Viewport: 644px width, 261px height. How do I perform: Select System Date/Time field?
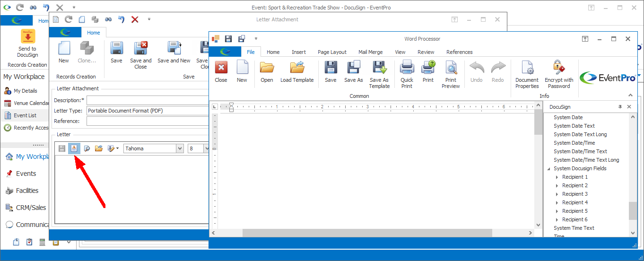coord(574,143)
